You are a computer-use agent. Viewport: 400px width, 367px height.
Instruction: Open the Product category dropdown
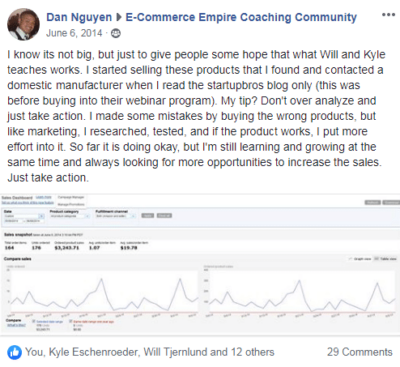click(x=70, y=216)
